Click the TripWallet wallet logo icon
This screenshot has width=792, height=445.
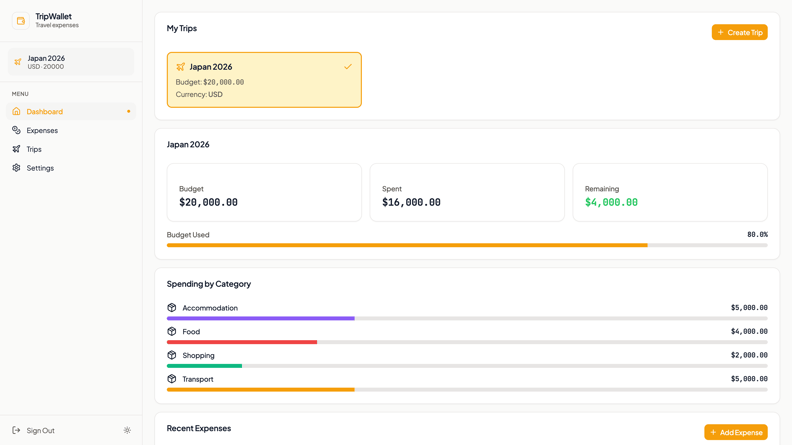point(21,21)
